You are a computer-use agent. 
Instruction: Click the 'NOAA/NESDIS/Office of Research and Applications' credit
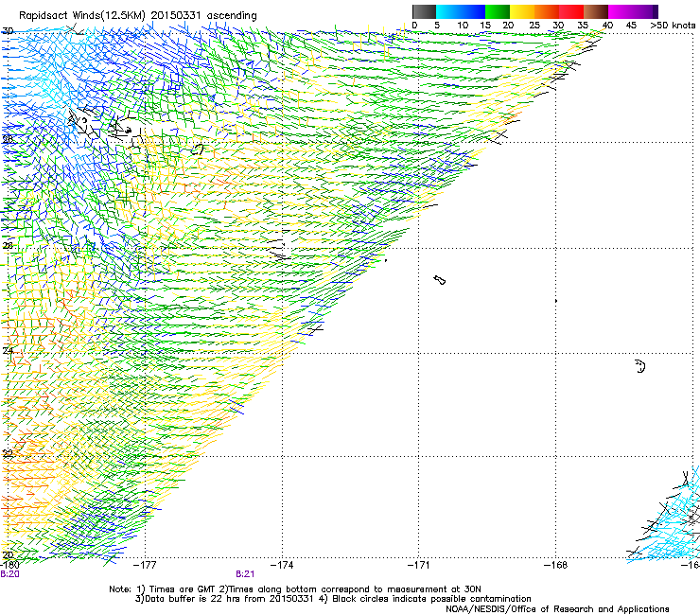[x=557, y=609]
